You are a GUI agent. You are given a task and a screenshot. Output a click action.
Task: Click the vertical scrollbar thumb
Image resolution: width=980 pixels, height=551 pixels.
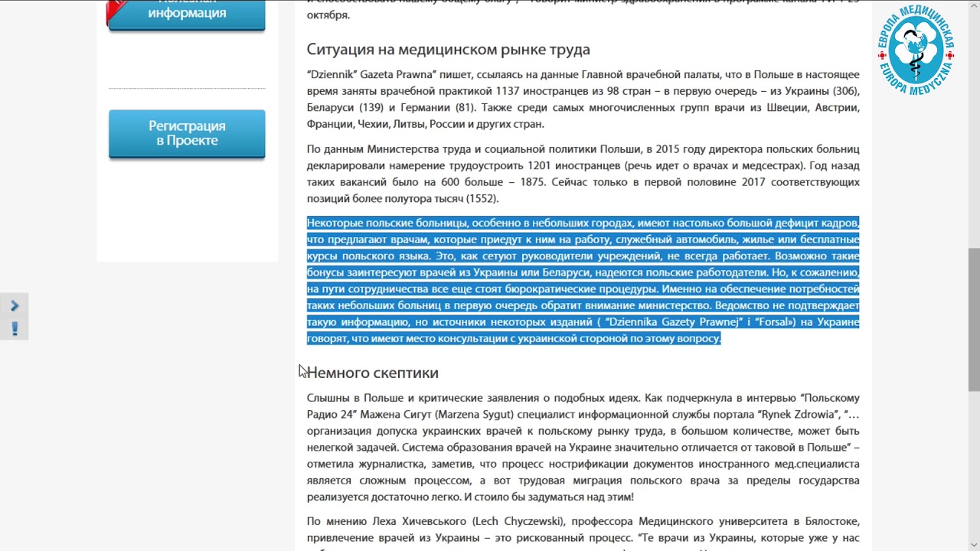(x=973, y=320)
